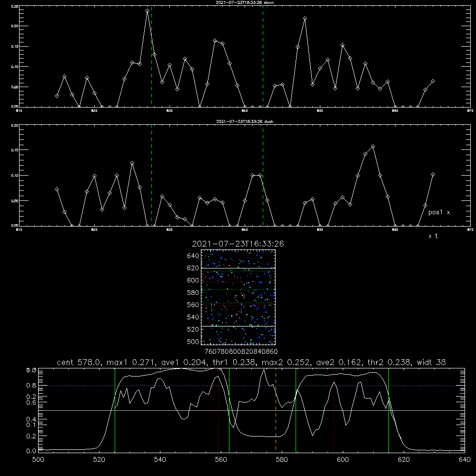Click y-axis label 560 beside the color image
The width and height of the screenshot is (476, 476).
193,305
